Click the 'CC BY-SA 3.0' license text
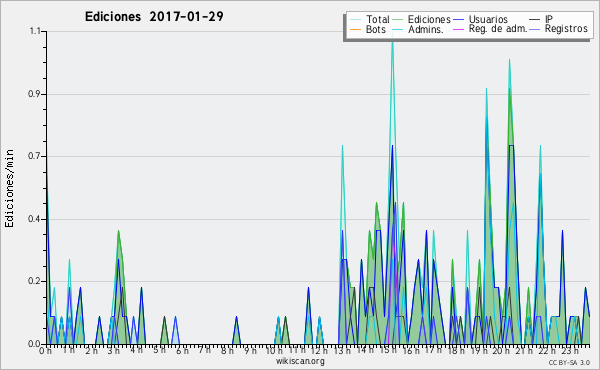Screen dimensions: 600x370 [x=569, y=362]
